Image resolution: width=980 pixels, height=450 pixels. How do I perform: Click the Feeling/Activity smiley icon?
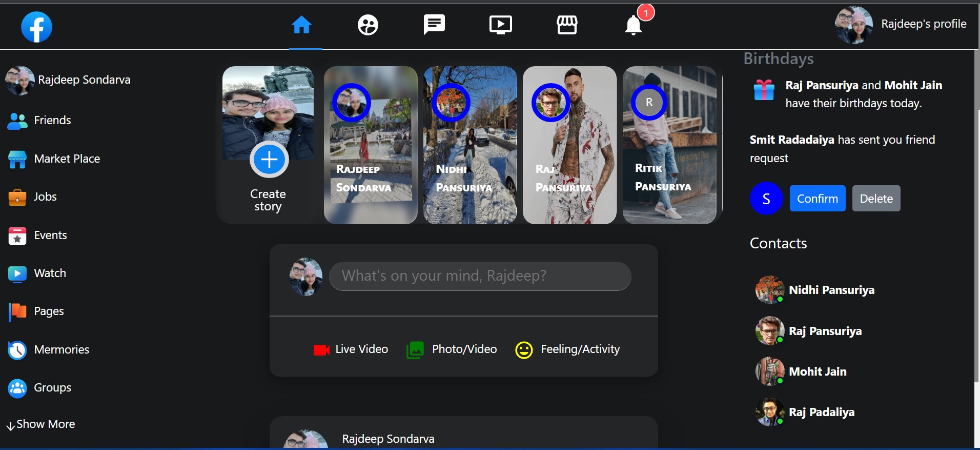(x=524, y=350)
